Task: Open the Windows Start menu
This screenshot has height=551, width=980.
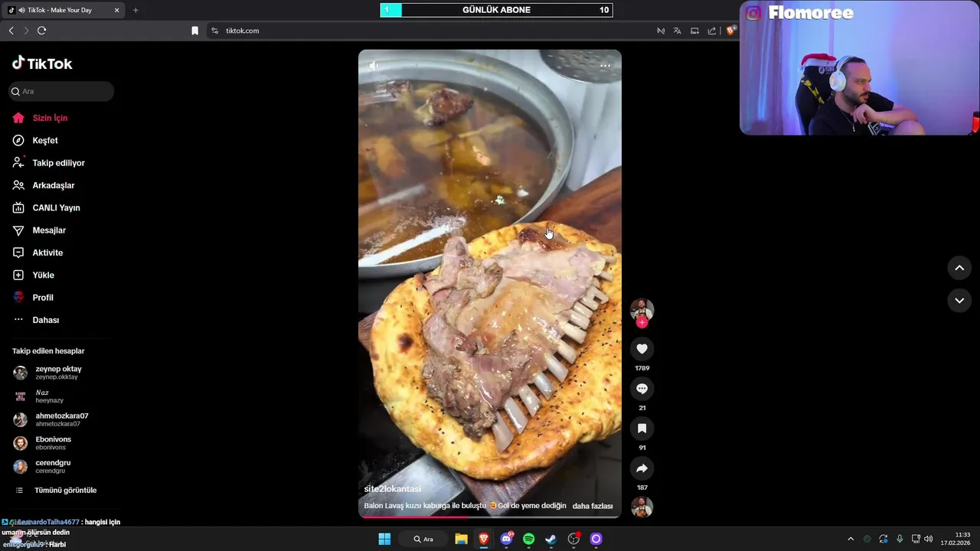Action: pos(384,539)
